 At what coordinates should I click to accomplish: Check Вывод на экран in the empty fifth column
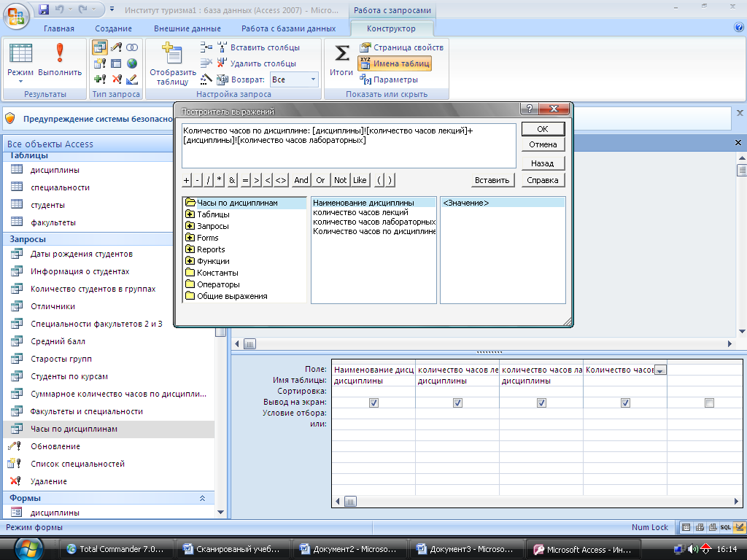coord(709,402)
